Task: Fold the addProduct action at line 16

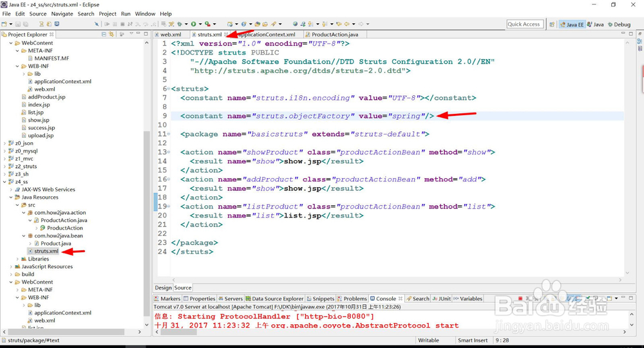Action: [168, 179]
